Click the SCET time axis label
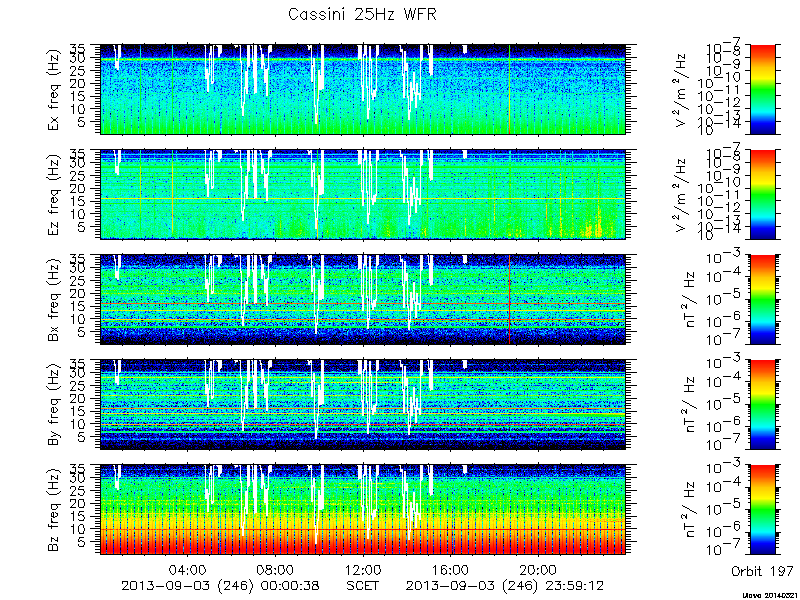 (362, 586)
